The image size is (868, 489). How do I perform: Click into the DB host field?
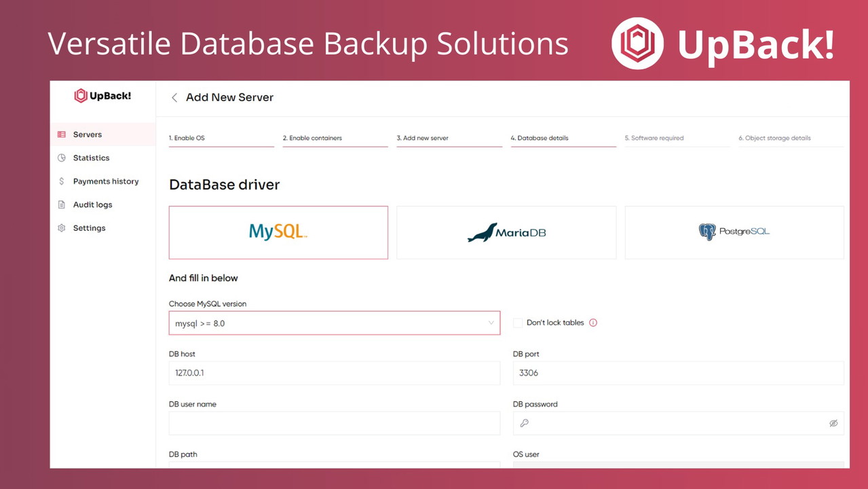pos(334,373)
